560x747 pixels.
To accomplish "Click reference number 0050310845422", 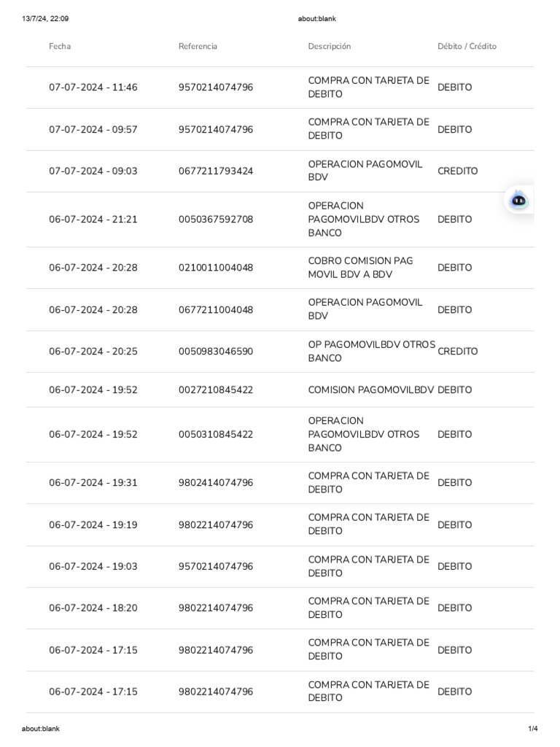I will pyautogui.click(x=216, y=435).
